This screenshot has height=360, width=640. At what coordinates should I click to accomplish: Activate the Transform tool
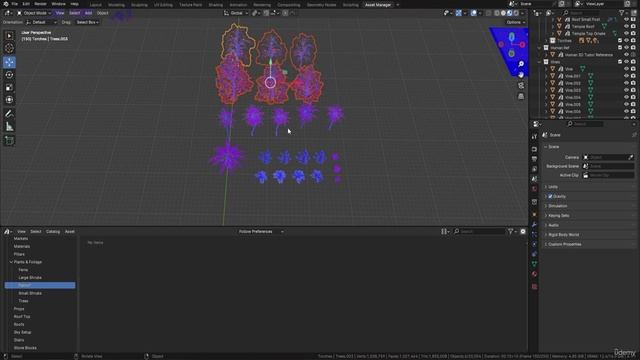9,100
